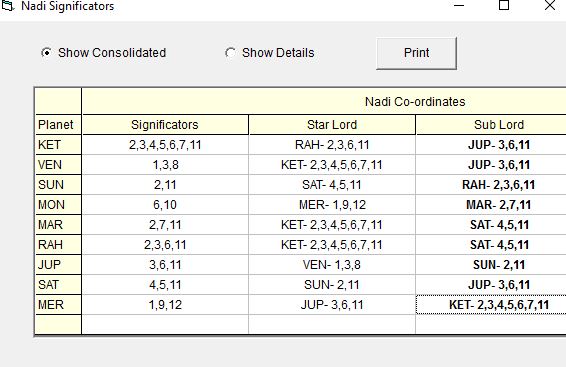Viewport: 566px width, 367px height.
Task: Click the Star Lord column header
Action: (x=332, y=125)
